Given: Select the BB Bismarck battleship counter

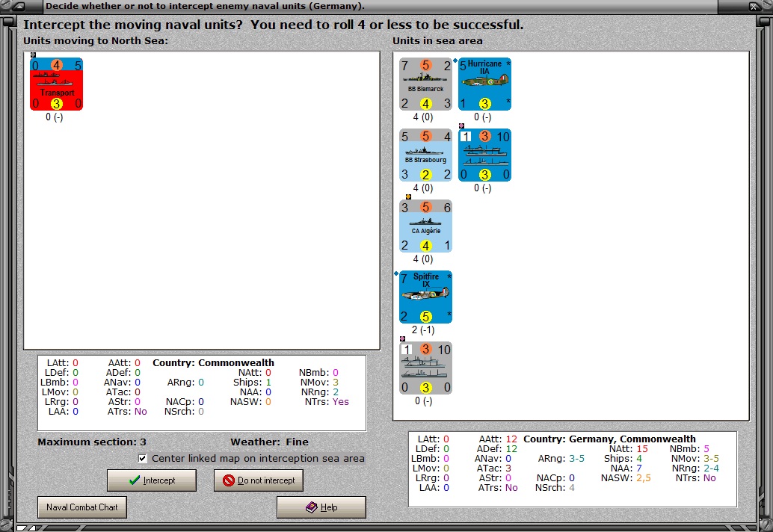Looking at the screenshot, I should point(425,84).
